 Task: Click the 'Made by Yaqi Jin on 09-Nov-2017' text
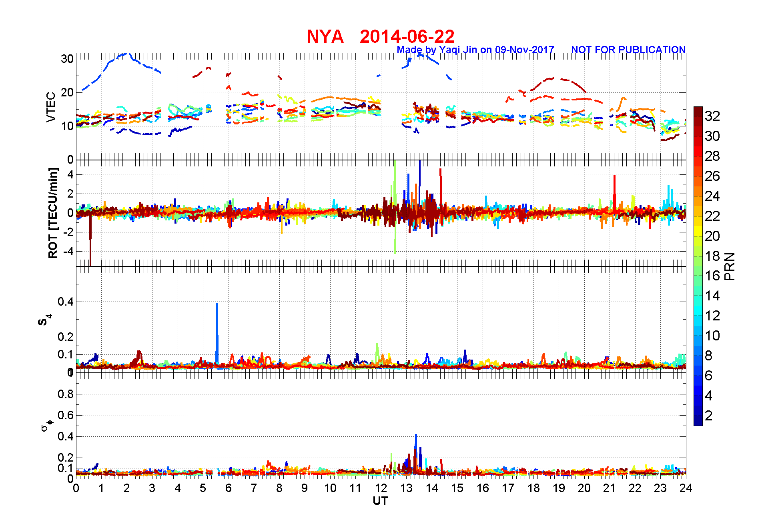[x=475, y=50]
